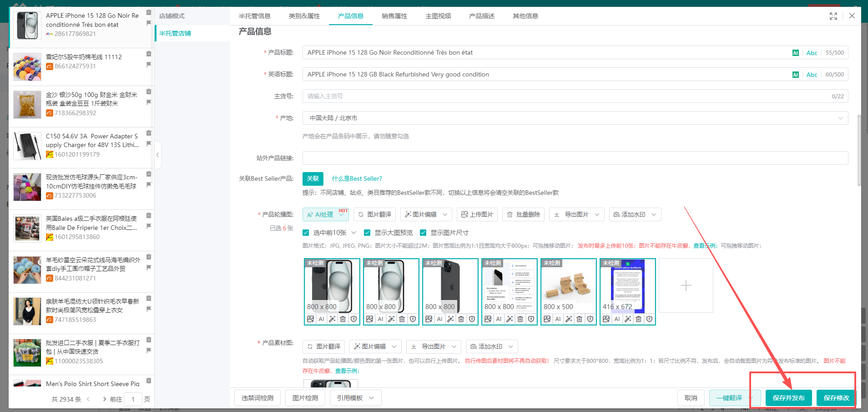Click the 上传图片 button
Viewport: 868px width, 412px height.
tap(477, 214)
